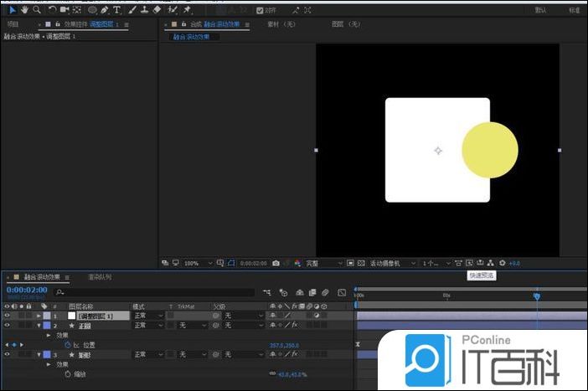The image size is (588, 391).
Task: Hide layer 1 adjustment layer visibility
Action: (x=8, y=316)
